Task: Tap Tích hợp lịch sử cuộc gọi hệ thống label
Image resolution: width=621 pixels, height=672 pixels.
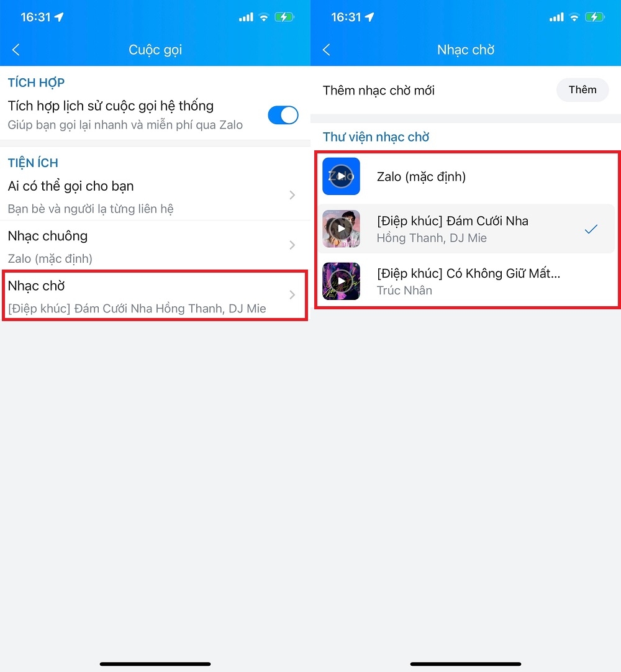Action: point(111,106)
